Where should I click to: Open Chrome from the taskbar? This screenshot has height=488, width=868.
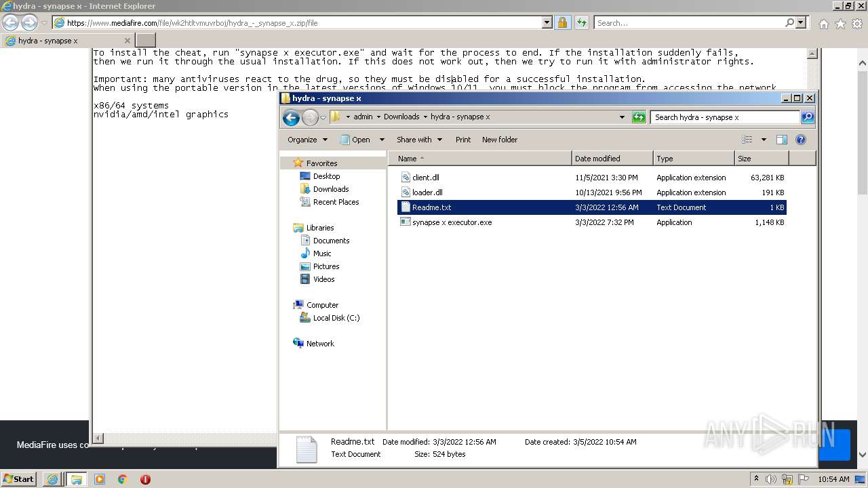[122, 479]
